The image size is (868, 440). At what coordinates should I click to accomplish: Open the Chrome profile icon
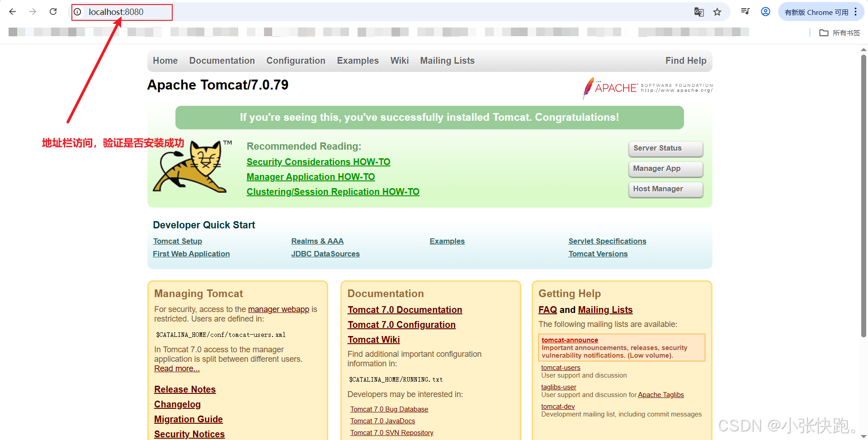coord(765,12)
